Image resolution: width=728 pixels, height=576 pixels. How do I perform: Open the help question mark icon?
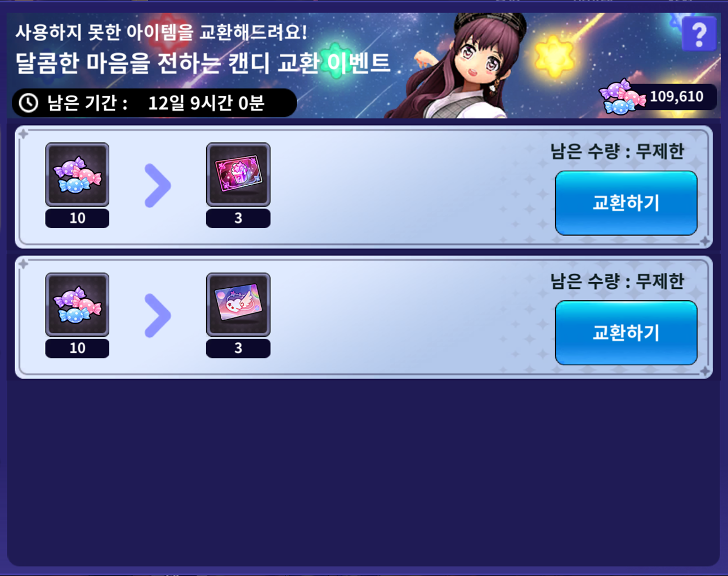click(x=699, y=34)
